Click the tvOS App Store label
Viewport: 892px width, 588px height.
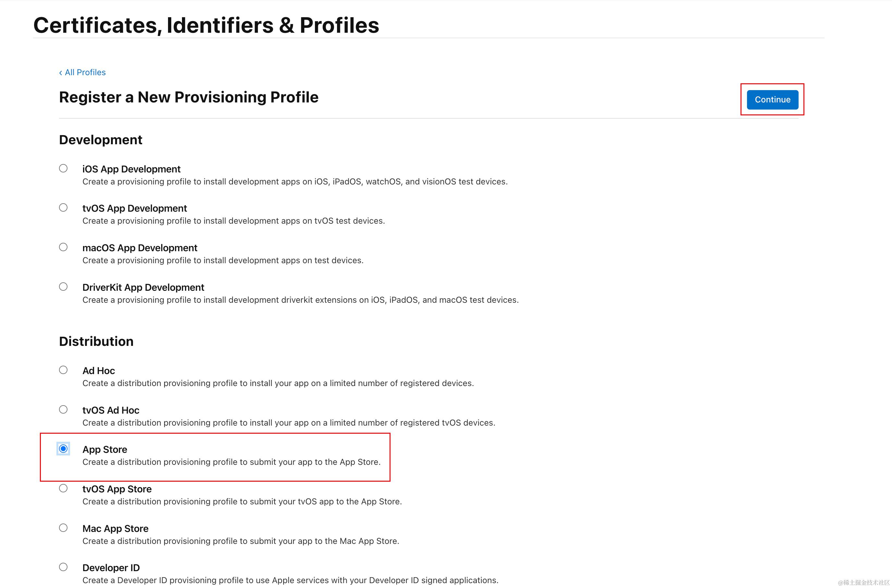[x=117, y=489]
